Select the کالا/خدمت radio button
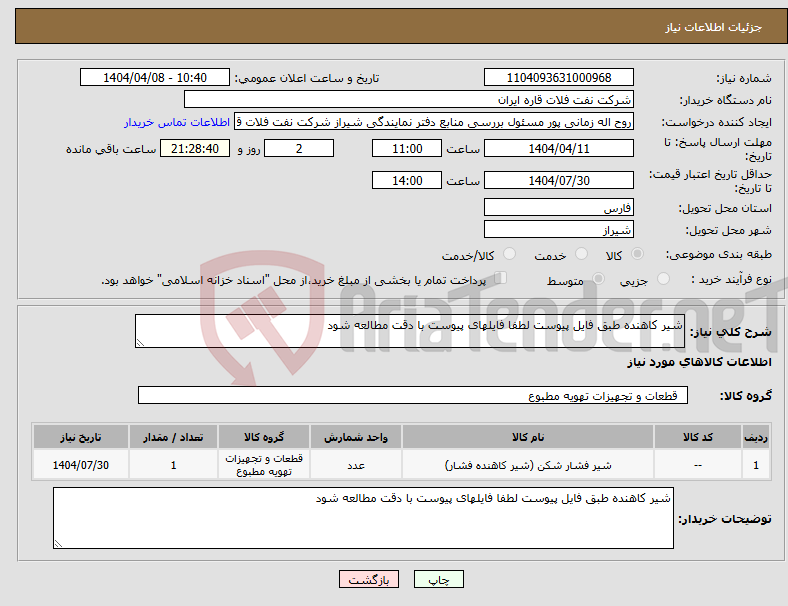The image size is (788, 606). coord(509,254)
